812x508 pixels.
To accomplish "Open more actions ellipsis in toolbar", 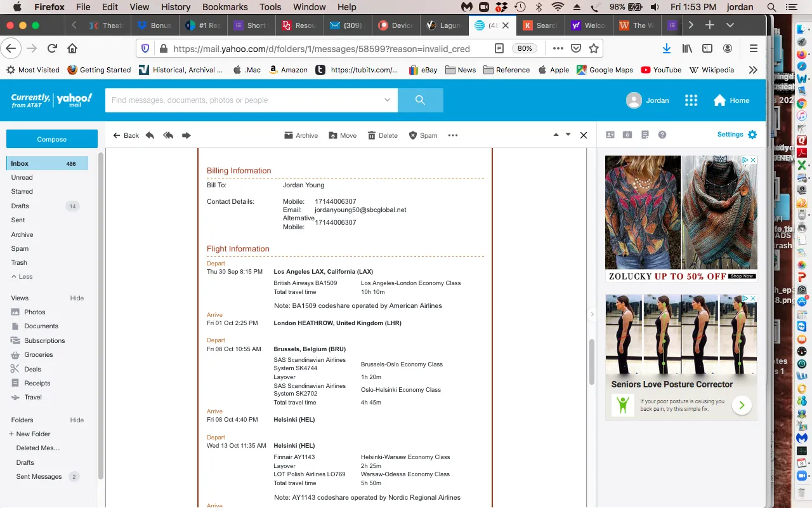I will click(x=453, y=135).
